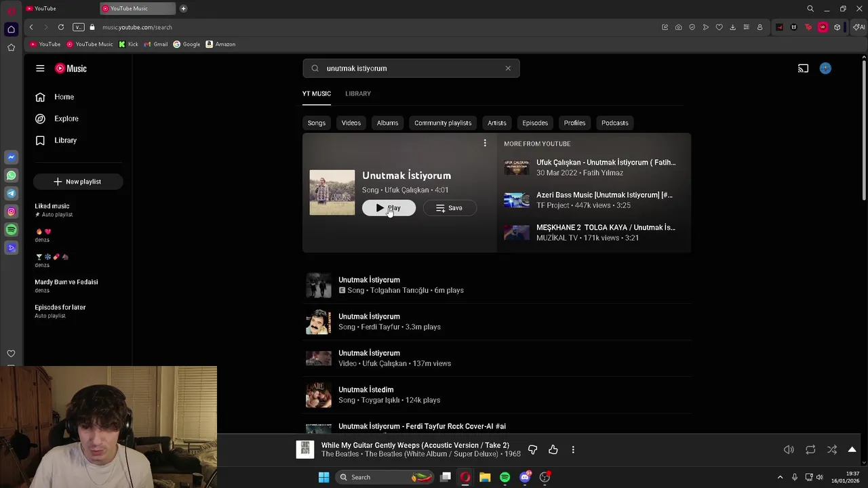Open Instagram in Opera sidebar
Viewport: 868px width, 488px height.
click(x=11, y=212)
